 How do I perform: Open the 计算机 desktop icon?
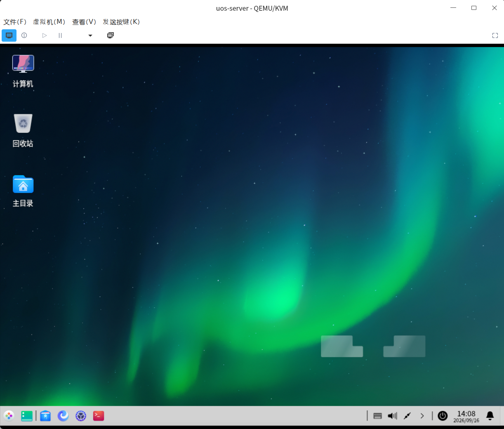pyautogui.click(x=23, y=71)
